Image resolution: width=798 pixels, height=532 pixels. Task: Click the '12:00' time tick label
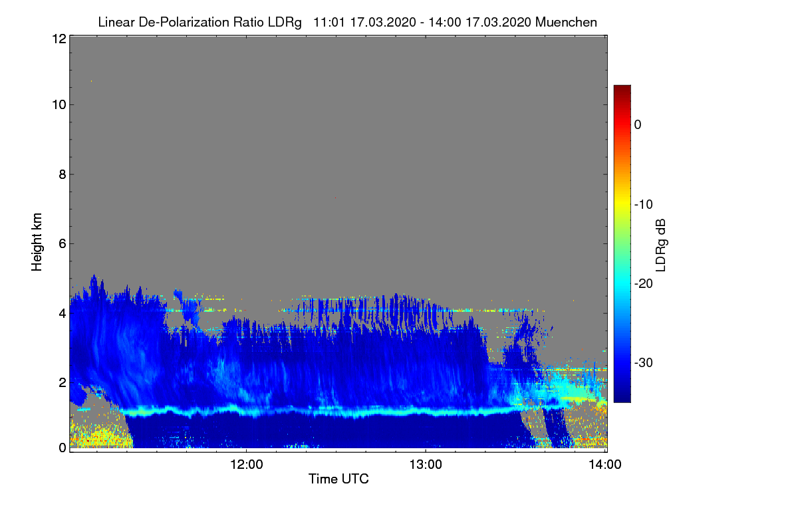tap(247, 464)
